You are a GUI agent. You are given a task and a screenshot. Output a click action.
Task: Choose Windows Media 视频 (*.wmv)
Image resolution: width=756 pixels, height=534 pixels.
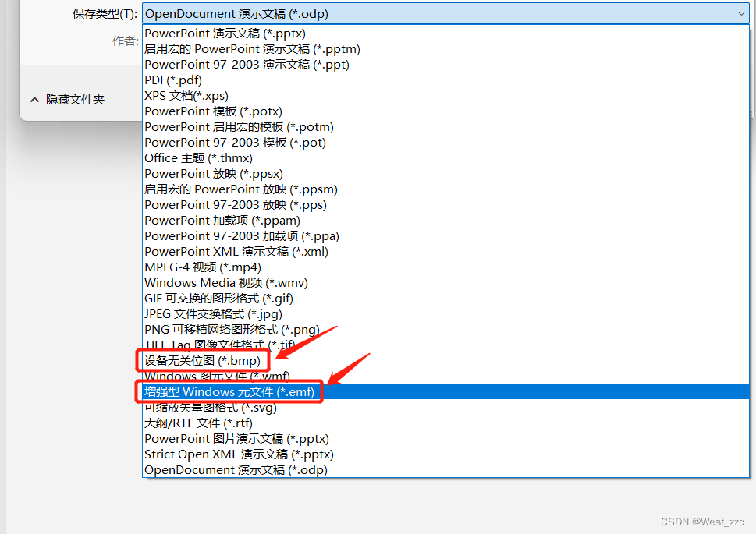445,282
